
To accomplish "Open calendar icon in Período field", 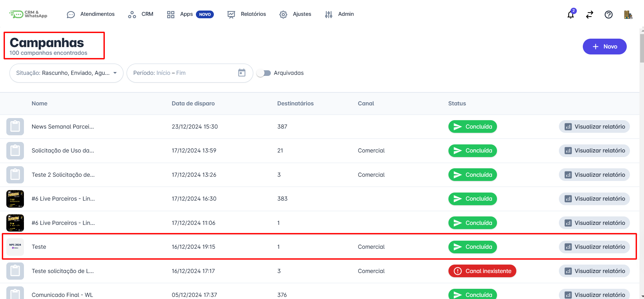I will [242, 73].
